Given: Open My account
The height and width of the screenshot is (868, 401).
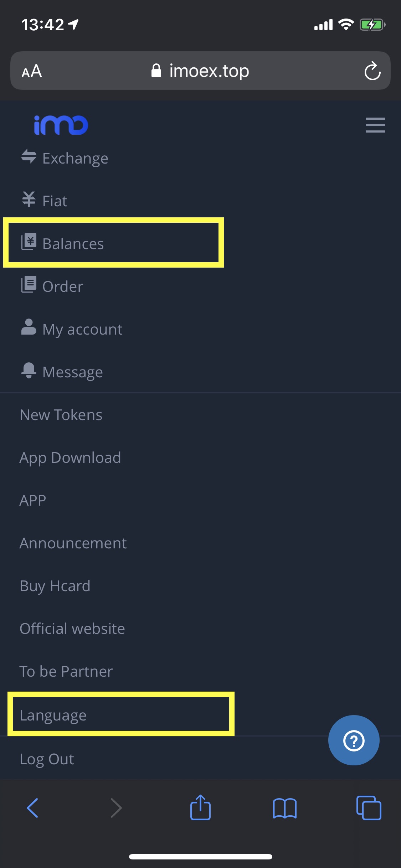Looking at the screenshot, I should point(82,329).
